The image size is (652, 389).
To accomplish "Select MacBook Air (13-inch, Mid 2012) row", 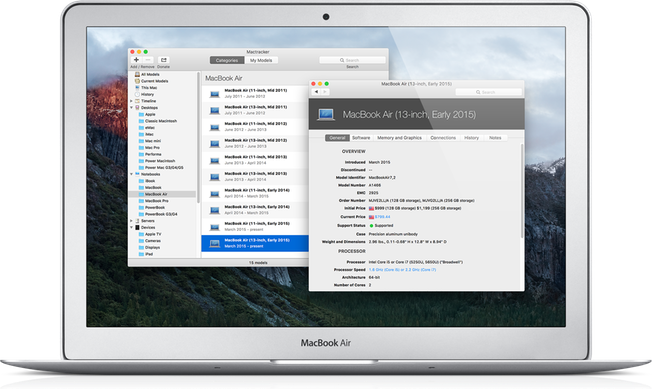I will 255,143.
